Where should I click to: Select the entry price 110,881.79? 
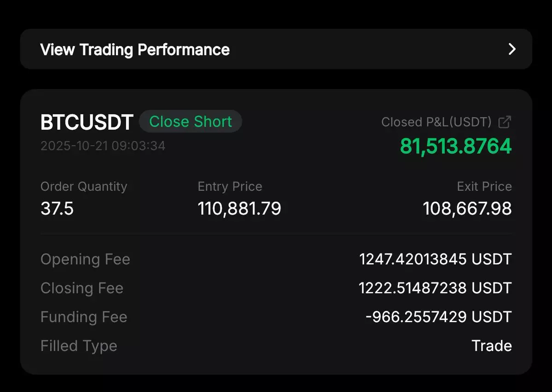(239, 208)
